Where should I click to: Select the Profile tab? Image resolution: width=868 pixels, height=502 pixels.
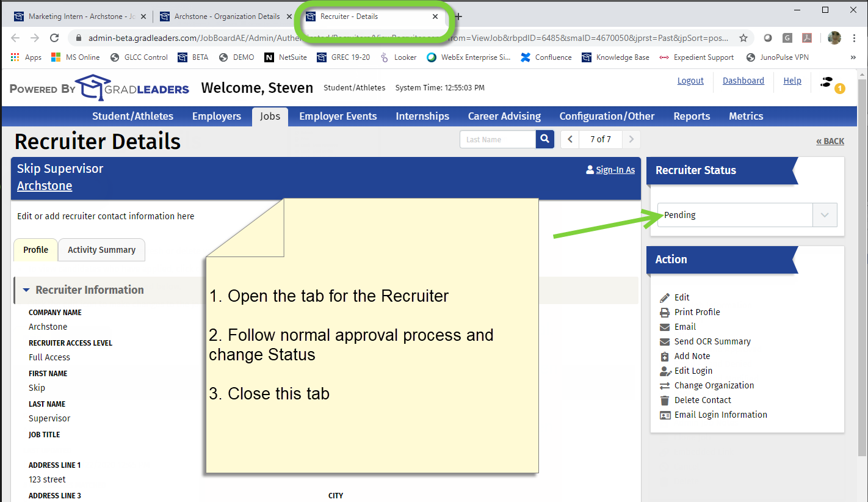(35, 250)
